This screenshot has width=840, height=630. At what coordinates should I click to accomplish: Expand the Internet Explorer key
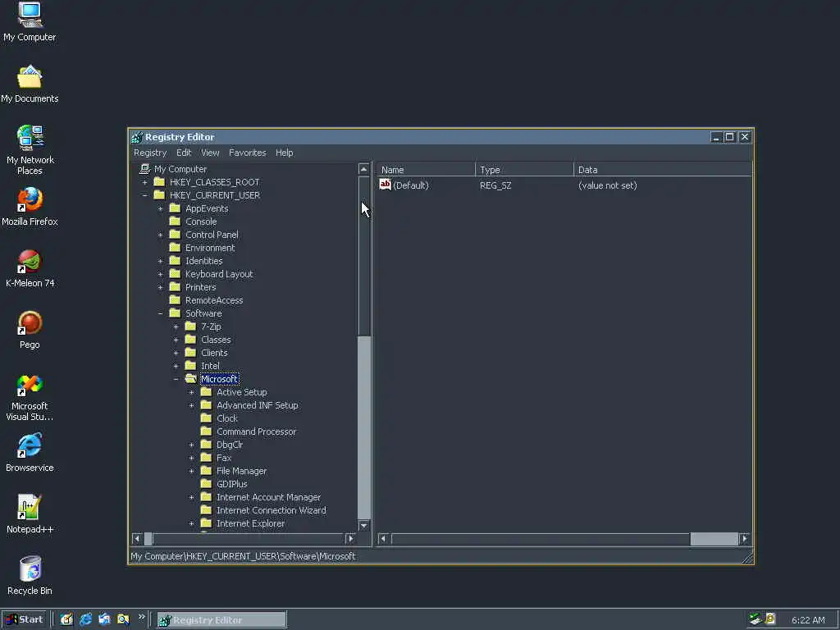click(x=191, y=523)
